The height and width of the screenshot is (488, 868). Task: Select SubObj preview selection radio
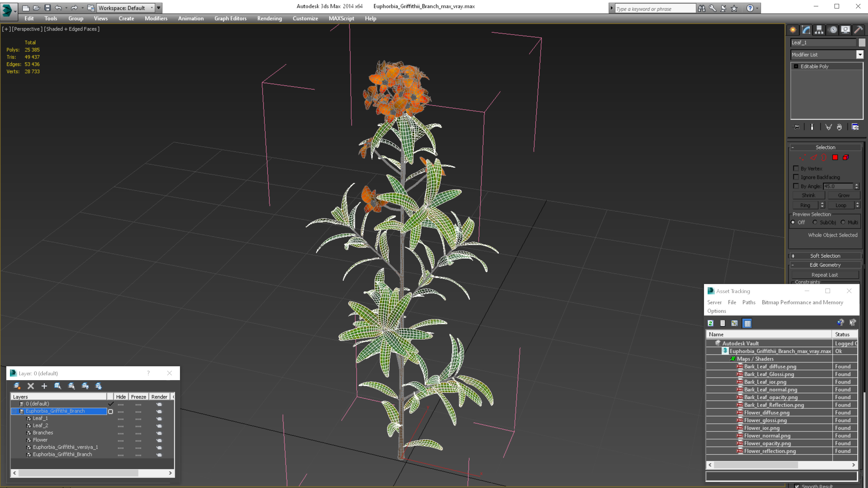815,222
